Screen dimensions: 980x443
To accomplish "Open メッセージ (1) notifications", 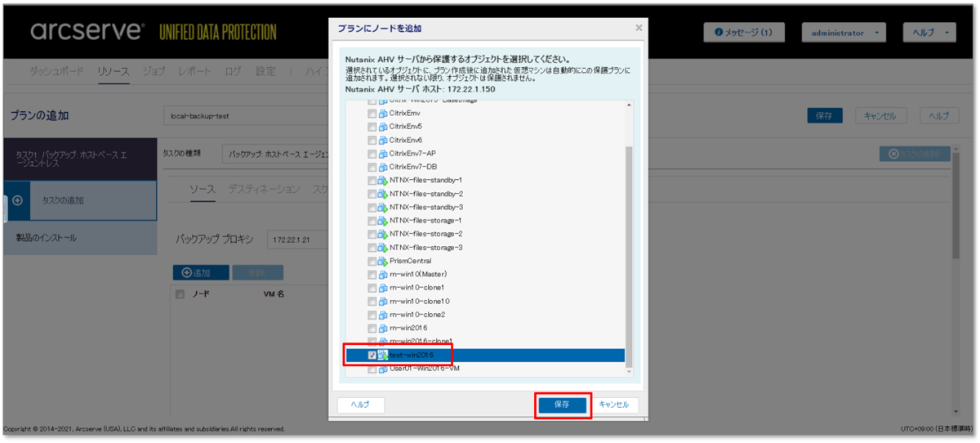I will coord(744,33).
